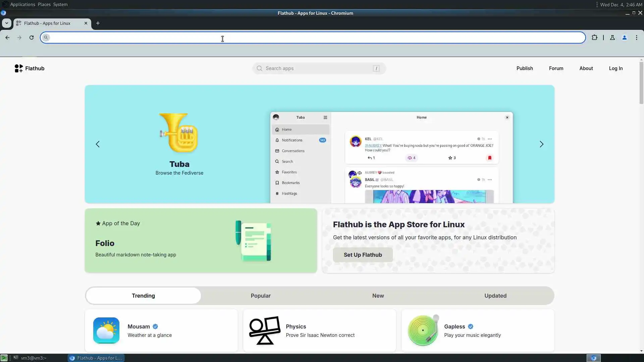Show the next carousel slide
Image resolution: width=644 pixels, height=362 pixels.
[x=541, y=144]
